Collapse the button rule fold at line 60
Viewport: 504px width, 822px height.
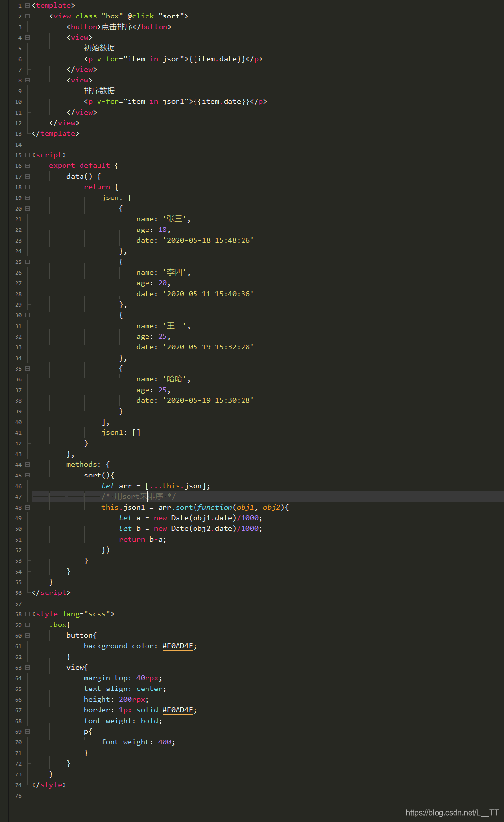[x=27, y=635]
